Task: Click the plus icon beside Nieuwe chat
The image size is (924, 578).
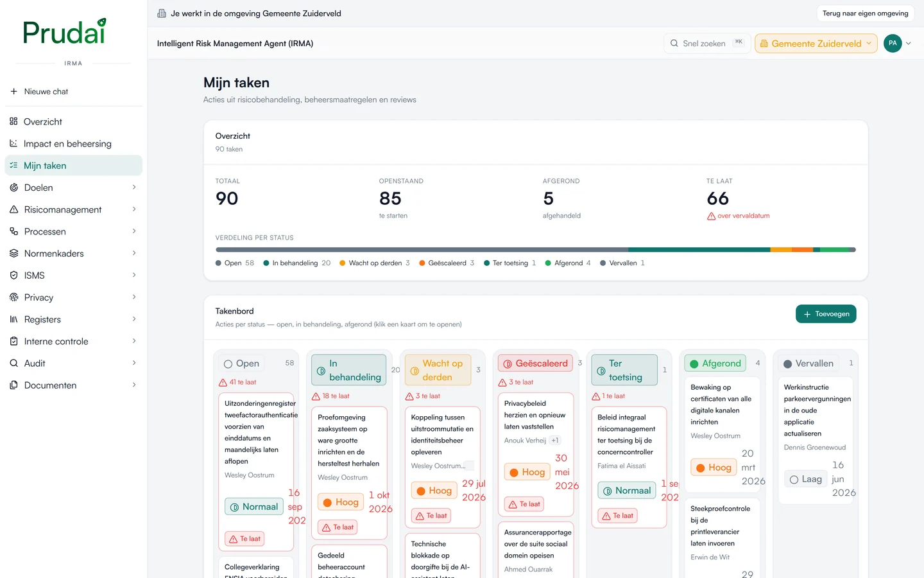Action: [13, 91]
